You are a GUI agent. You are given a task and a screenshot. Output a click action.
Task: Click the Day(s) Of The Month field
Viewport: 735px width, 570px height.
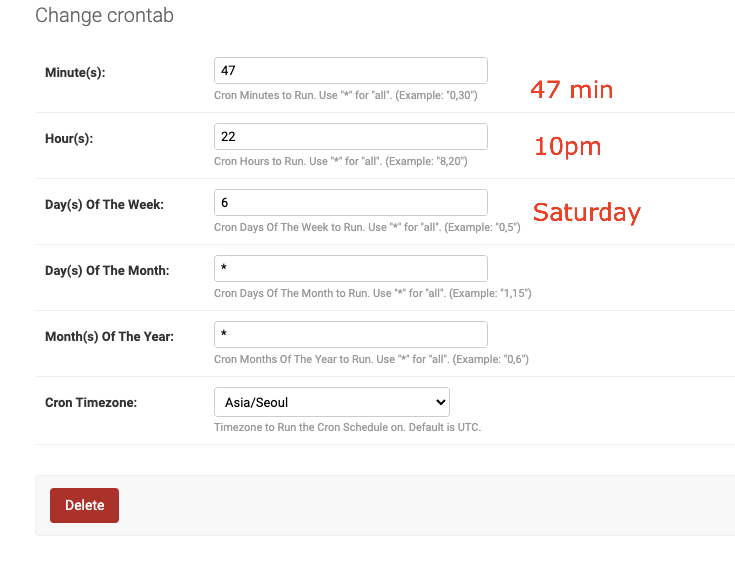[351, 269]
